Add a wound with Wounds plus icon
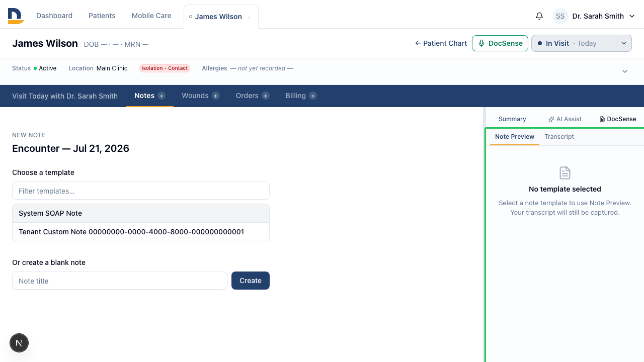This screenshot has height=362, width=644. tap(216, 96)
